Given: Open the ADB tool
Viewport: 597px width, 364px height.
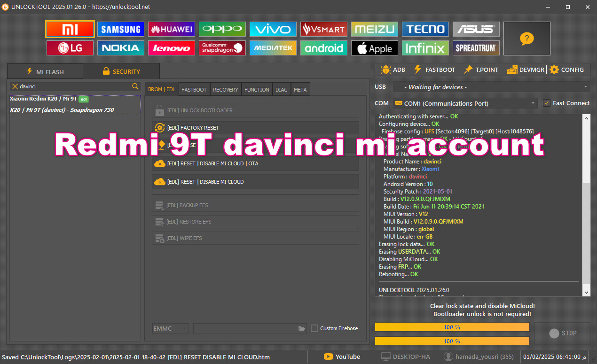Looking at the screenshot, I should tap(393, 70).
